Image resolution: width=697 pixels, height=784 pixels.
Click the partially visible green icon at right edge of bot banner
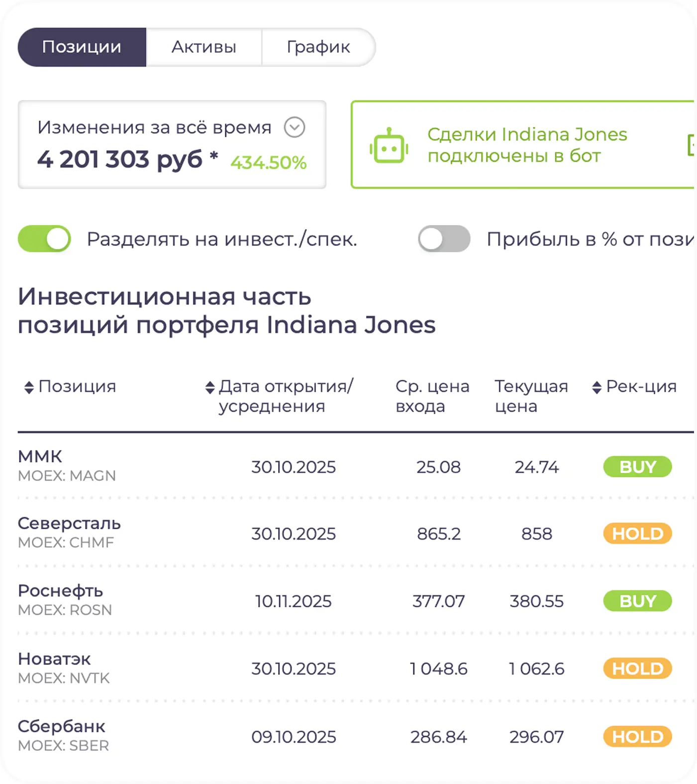[691, 145]
